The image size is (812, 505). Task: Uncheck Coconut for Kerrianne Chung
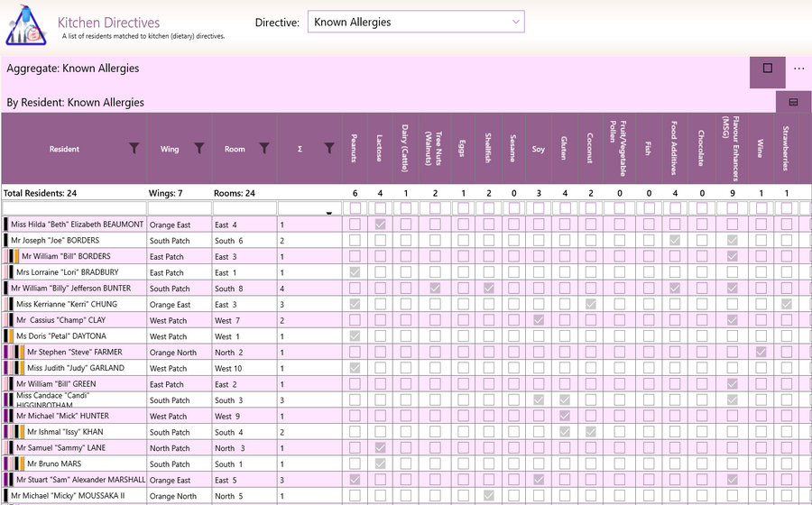590,304
